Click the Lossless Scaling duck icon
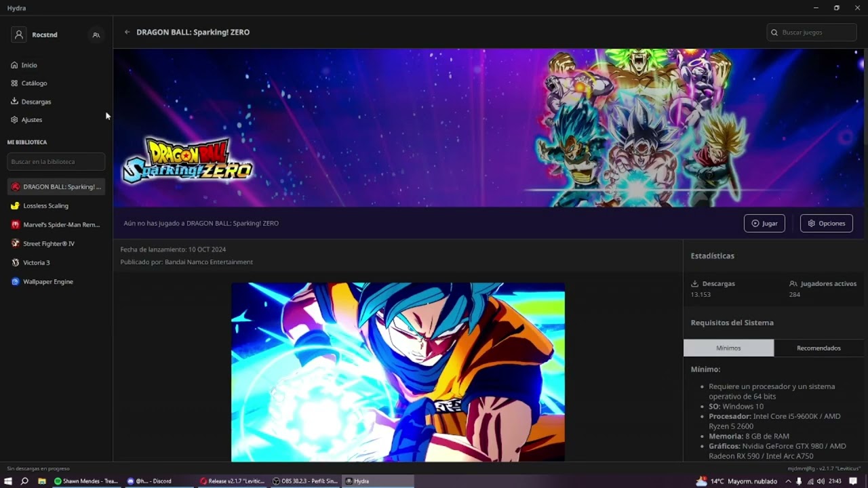The image size is (868, 488). (16, 205)
